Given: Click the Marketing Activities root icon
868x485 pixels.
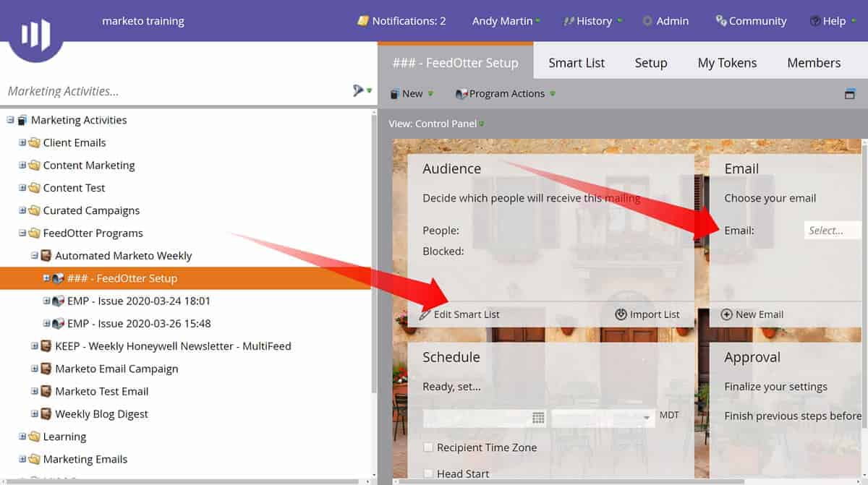Looking at the screenshot, I should click(x=22, y=120).
